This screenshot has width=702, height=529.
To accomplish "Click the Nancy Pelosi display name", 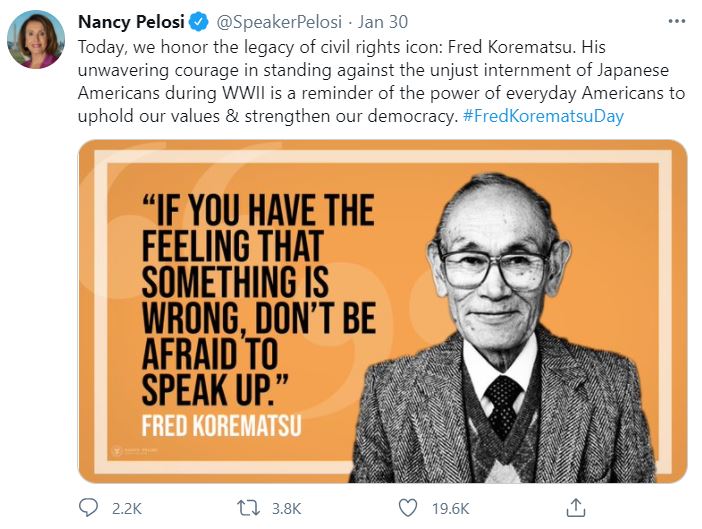I will pos(131,22).
